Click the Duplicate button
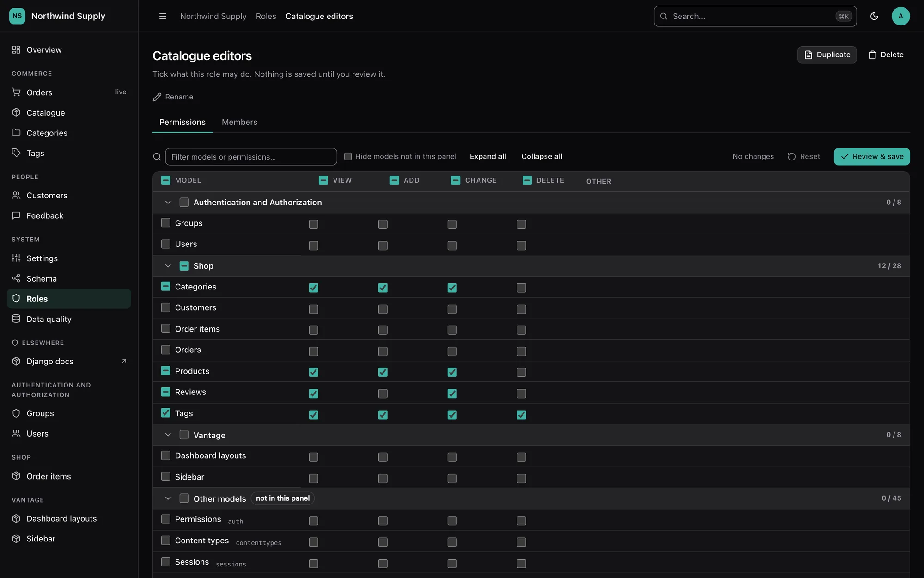The width and height of the screenshot is (924, 578). [x=827, y=55]
